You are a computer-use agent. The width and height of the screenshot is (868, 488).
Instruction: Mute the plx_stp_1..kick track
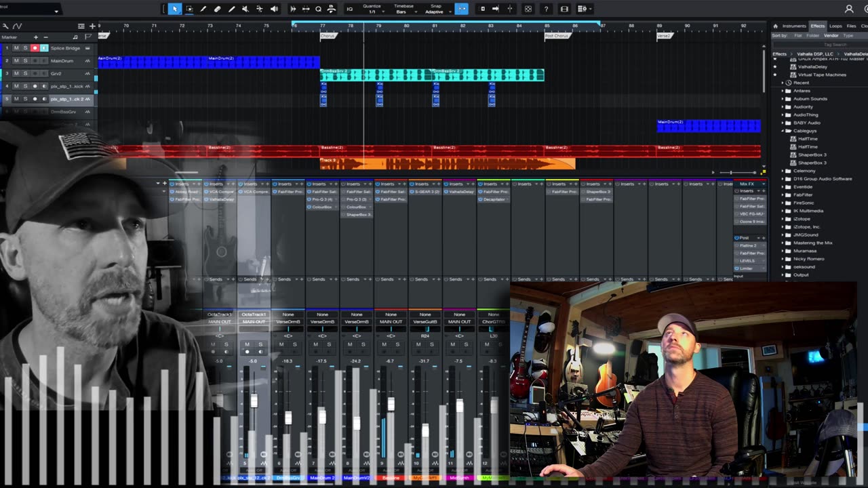click(x=16, y=86)
